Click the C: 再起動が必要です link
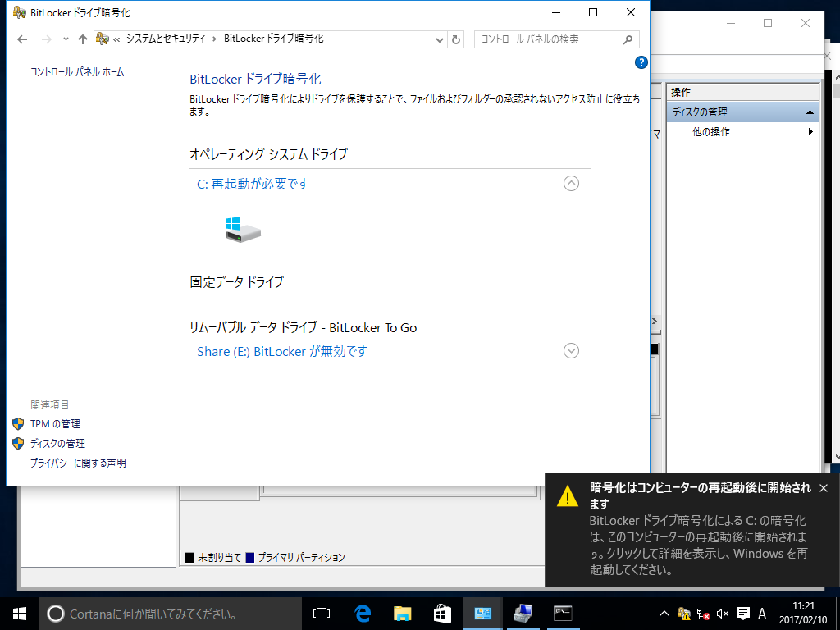This screenshot has height=630, width=840. 253,184
